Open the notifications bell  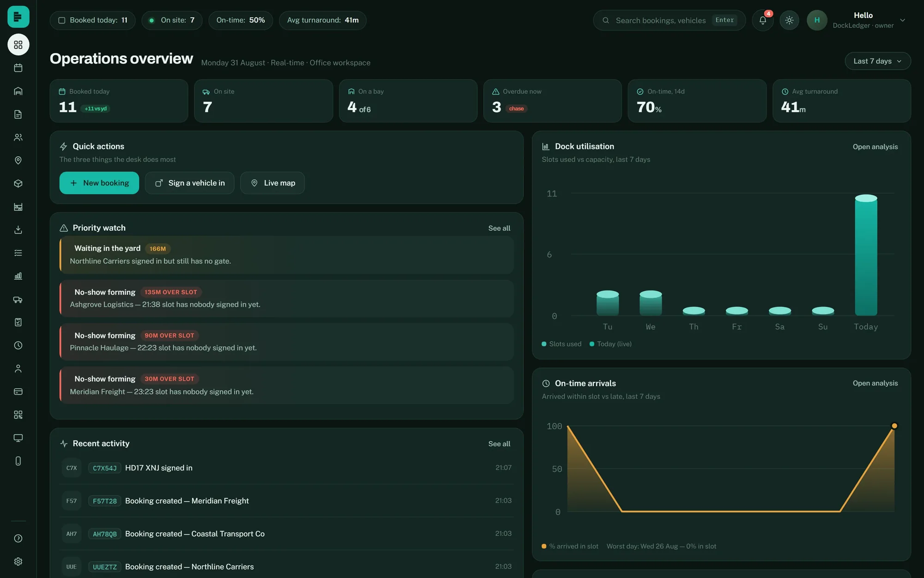[x=763, y=20]
